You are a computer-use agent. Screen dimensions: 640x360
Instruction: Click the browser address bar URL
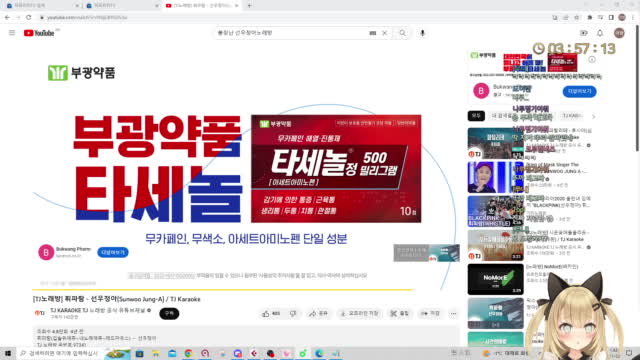(87, 18)
